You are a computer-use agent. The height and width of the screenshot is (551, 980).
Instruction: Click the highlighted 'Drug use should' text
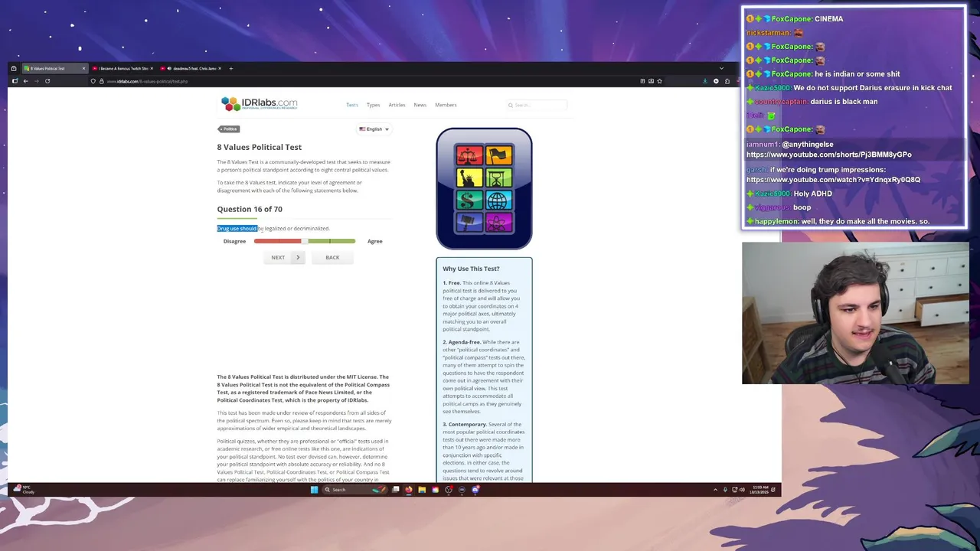tap(237, 228)
